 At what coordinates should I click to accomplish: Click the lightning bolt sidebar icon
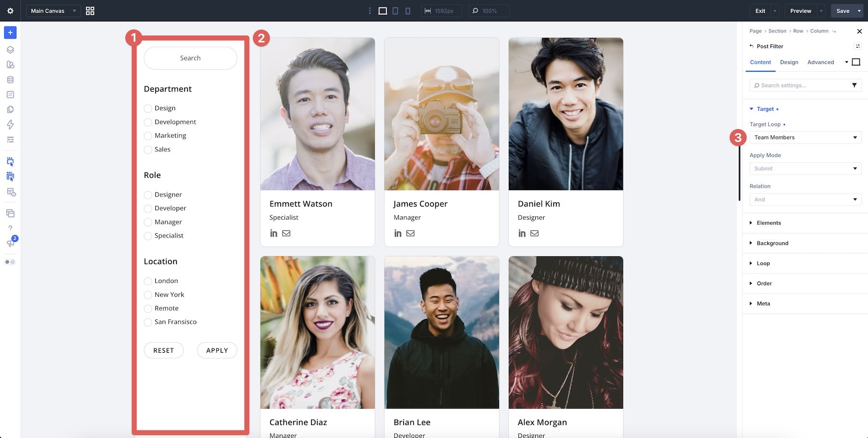[x=10, y=124]
